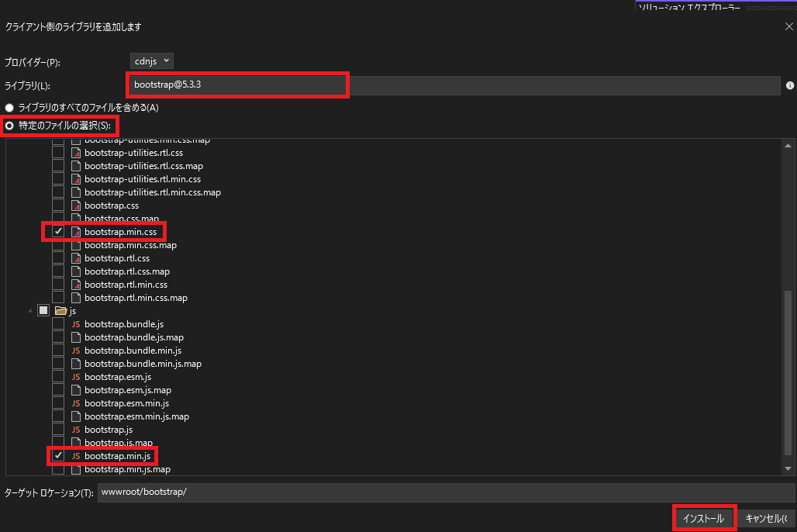Click the インストール (Install) button
797x532 pixels.
[703, 518]
